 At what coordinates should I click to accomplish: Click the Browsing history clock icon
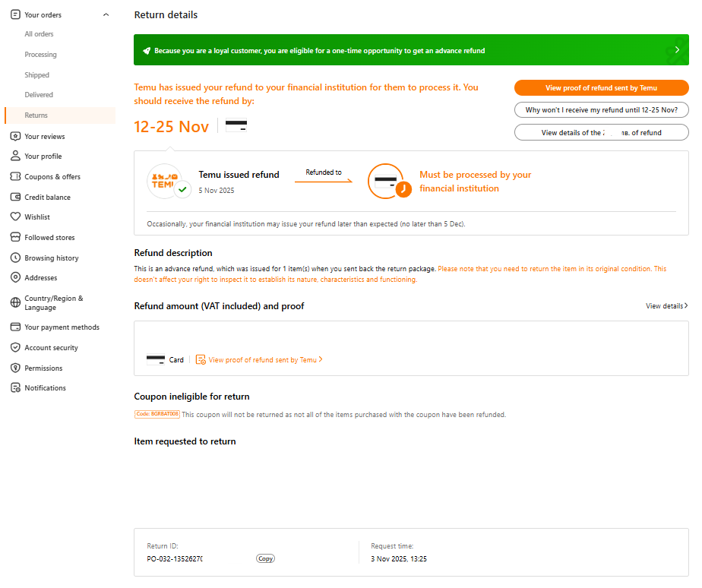tap(15, 258)
